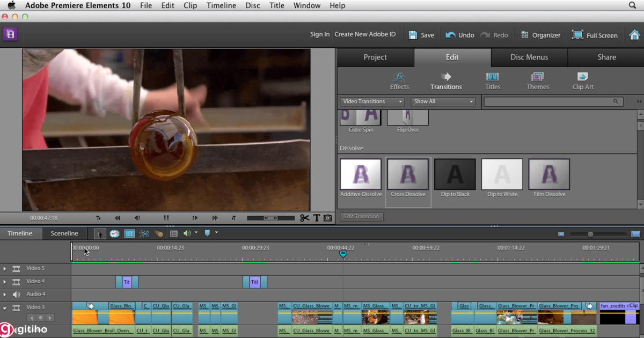Select the Effects icon in the Edit panel
644x338 pixels.
[x=399, y=80]
